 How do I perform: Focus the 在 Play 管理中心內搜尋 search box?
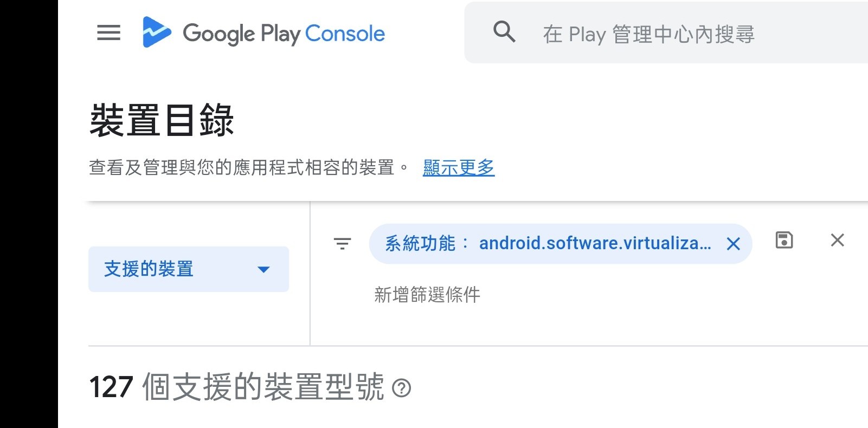(648, 34)
